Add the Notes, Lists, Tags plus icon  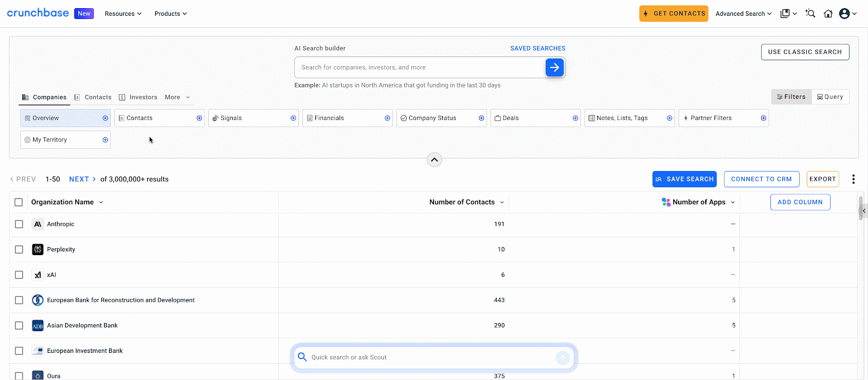point(669,118)
